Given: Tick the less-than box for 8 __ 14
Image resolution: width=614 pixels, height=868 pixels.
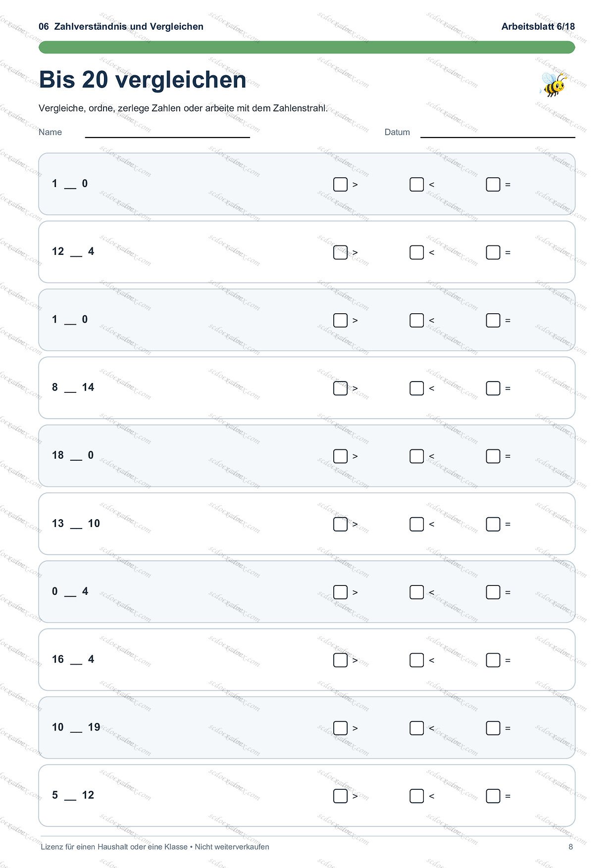Looking at the screenshot, I should point(416,388).
